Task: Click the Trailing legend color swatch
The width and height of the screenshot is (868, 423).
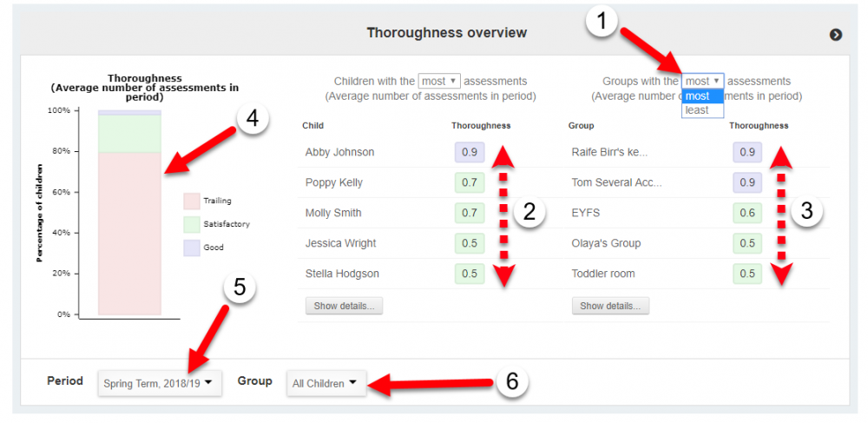Action: [x=192, y=201]
